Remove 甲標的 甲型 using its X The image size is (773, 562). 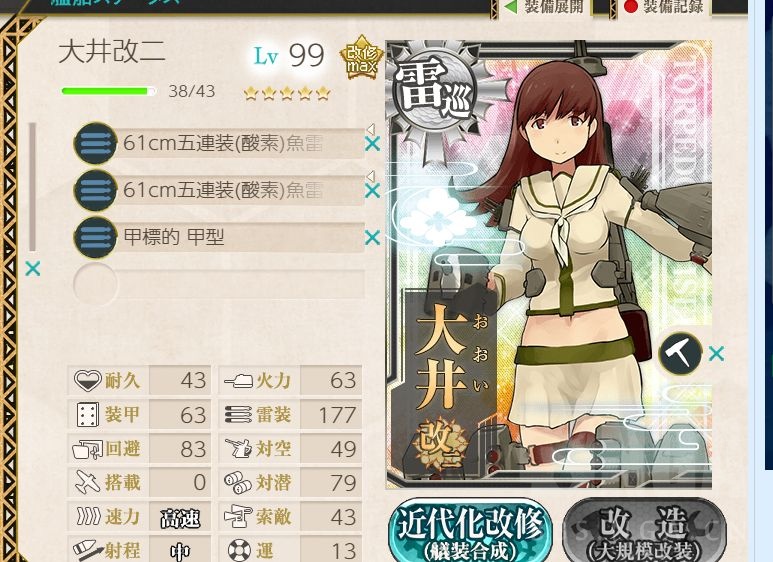pyautogui.click(x=372, y=238)
